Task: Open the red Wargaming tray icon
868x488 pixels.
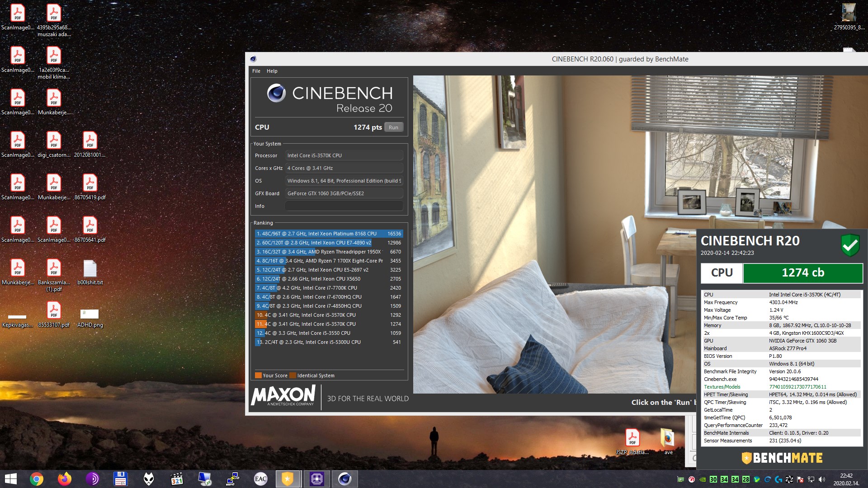Action: pos(692,479)
